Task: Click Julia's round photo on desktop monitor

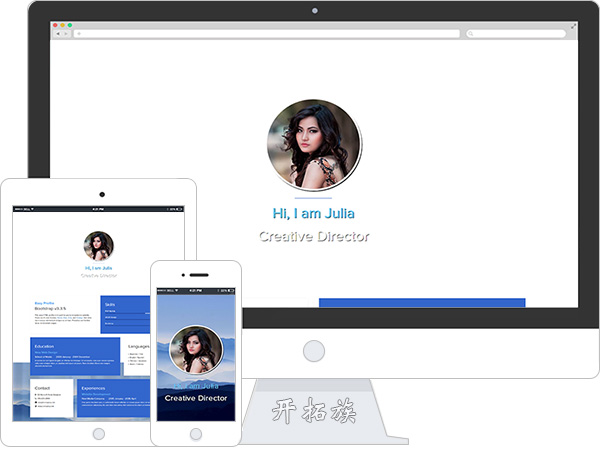Action: pyautogui.click(x=314, y=145)
